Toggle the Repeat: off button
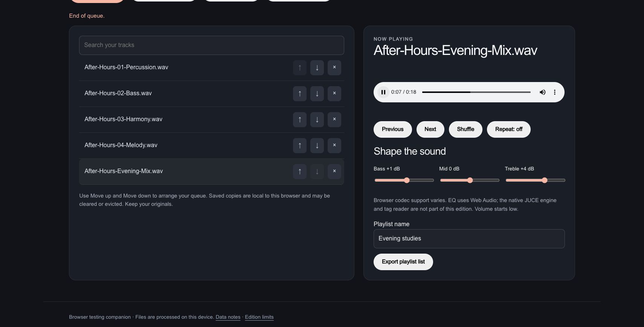Image resolution: width=644 pixels, height=327 pixels. [x=509, y=129]
